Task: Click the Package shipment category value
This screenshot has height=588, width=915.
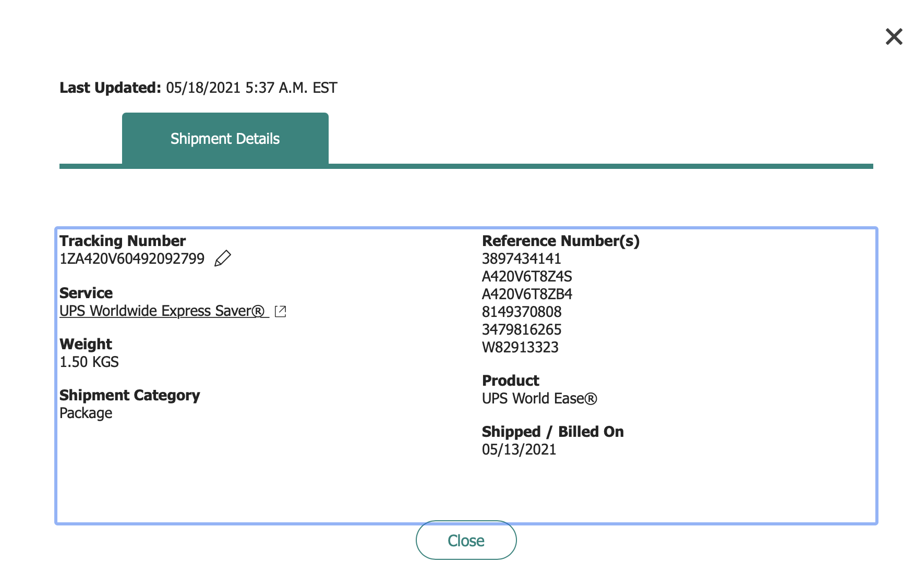Action: tap(86, 413)
